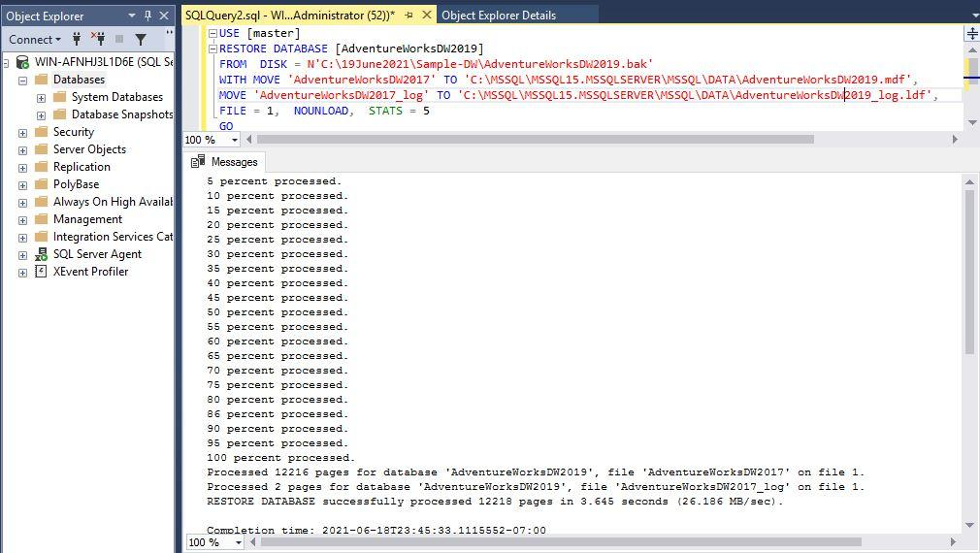Expand the Always On High Availability node
This screenshot has height=553, width=980.
click(x=23, y=203)
